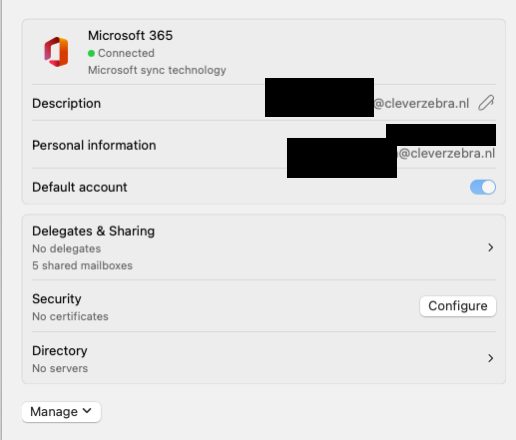
Task: Click the 'Microsoft sync technology' text
Action: (x=157, y=70)
